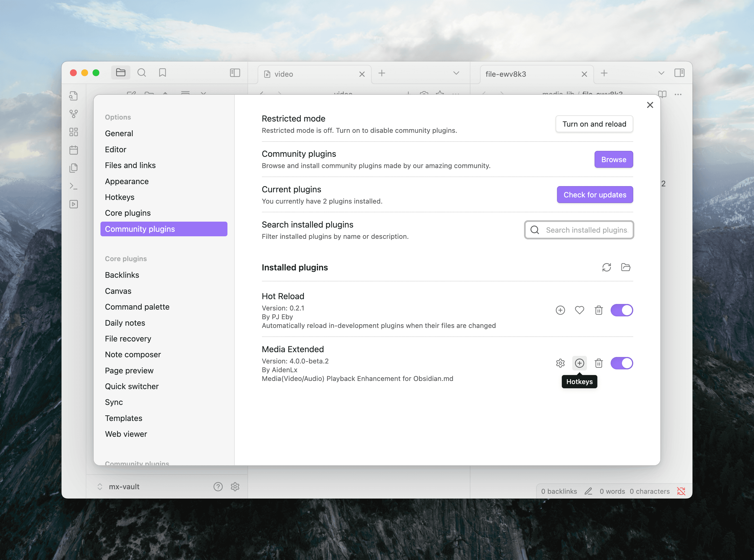The image size is (754, 560).
Task: Switch to the video tab
Action: (x=305, y=74)
